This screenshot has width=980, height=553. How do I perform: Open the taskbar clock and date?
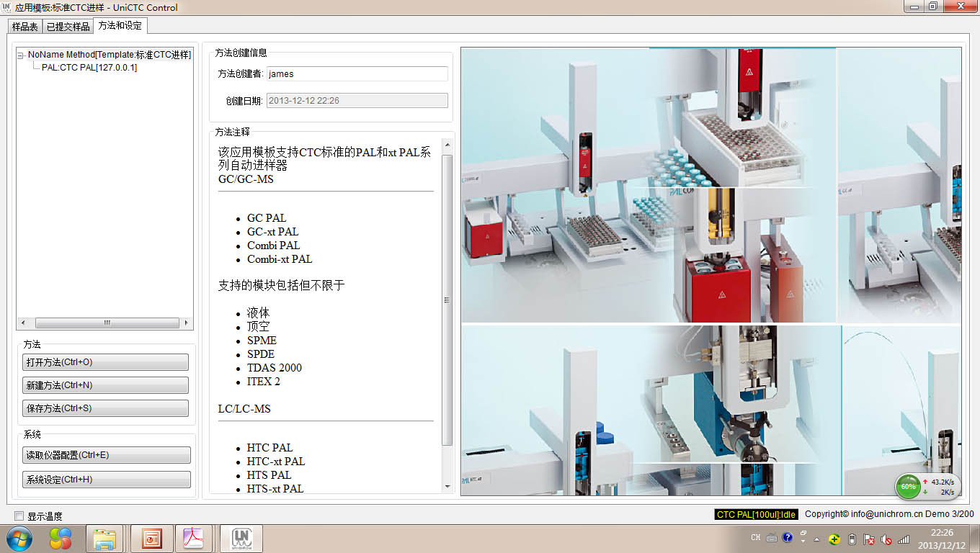click(942, 539)
